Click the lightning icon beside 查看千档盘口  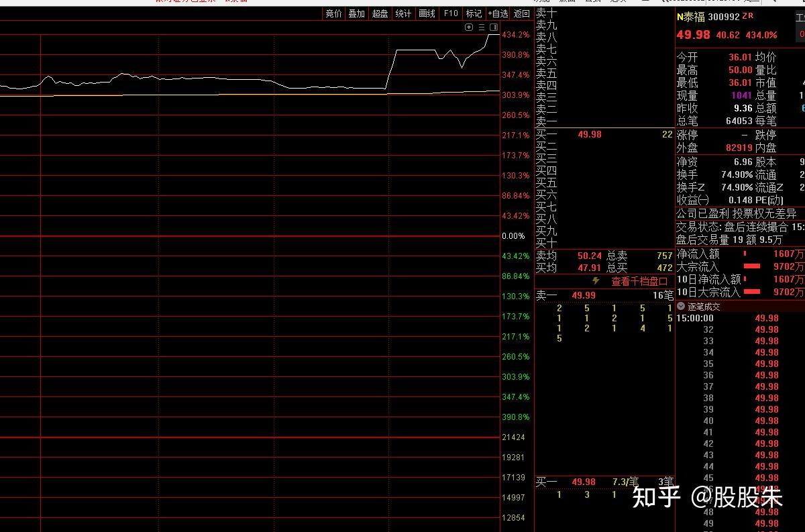[x=597, y=281]
